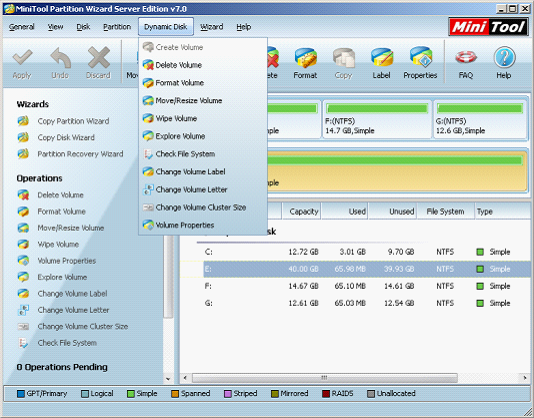Choose Check File System in dropdown menu
This screenshot has width=534, height=418.
pyautogui.click(x=203, y=154)
